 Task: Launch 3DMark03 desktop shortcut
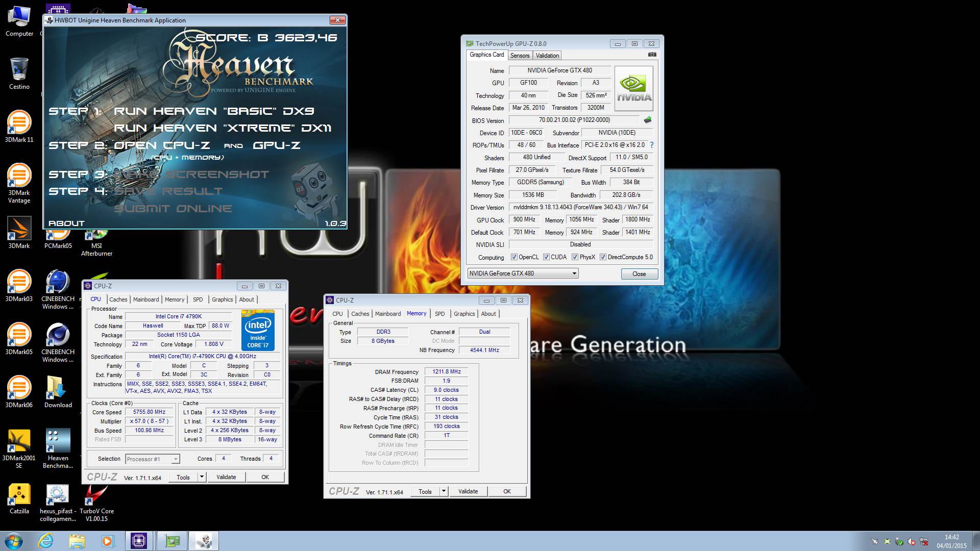[19, 286]
